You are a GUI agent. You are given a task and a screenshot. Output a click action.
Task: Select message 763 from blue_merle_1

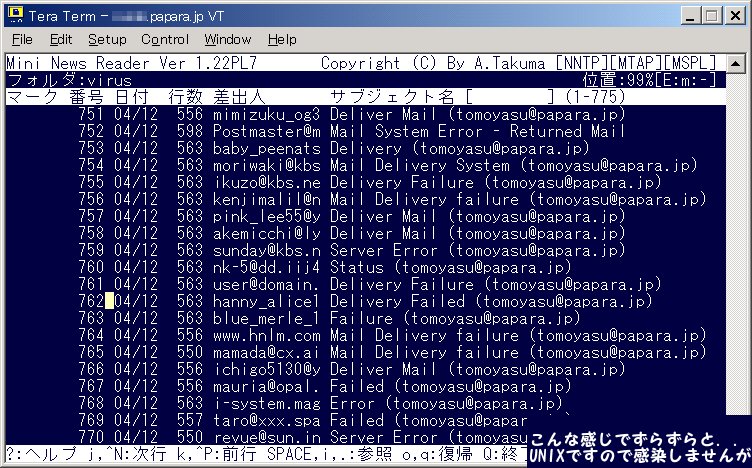(329, 318)
